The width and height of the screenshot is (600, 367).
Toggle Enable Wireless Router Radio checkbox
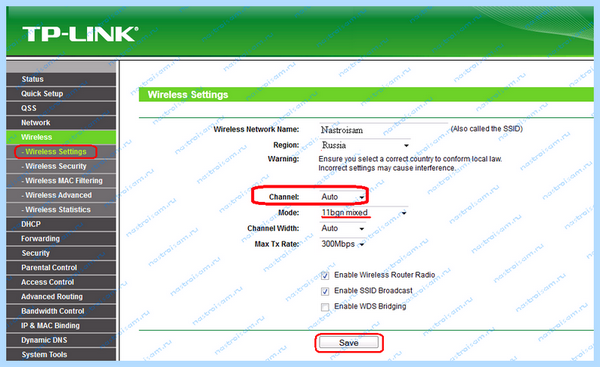[x=325, y=276]
